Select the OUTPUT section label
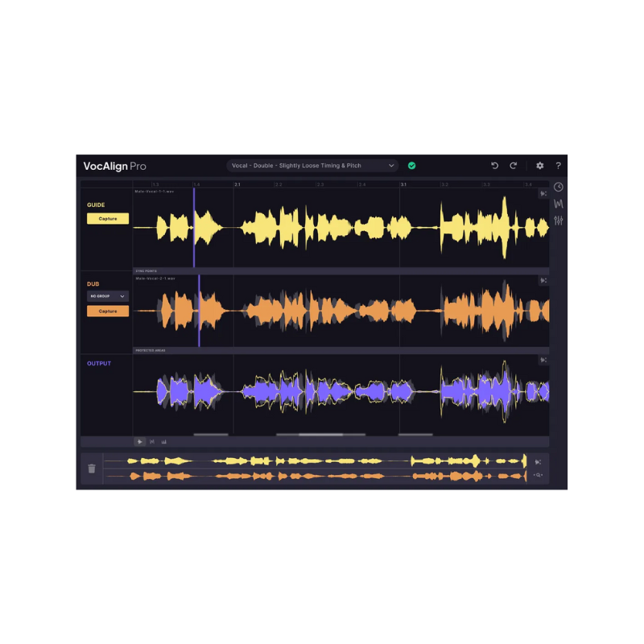 (98, 364)
